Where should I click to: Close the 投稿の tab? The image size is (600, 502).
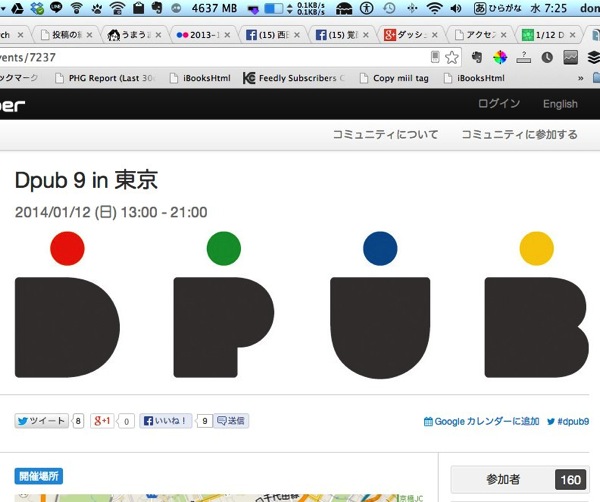90,35
